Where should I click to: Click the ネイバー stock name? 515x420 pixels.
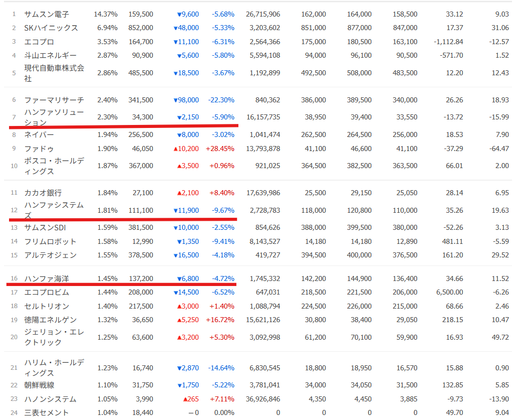click(39, 135)
